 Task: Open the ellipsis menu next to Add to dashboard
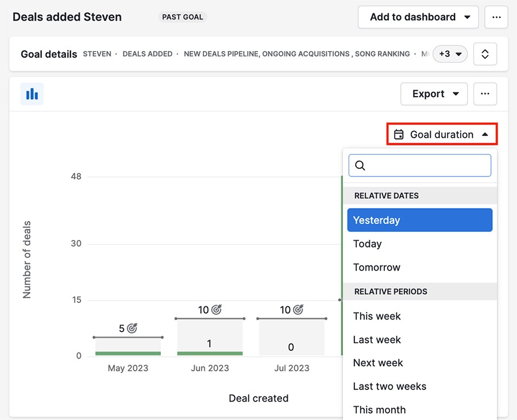coord(496,17)
